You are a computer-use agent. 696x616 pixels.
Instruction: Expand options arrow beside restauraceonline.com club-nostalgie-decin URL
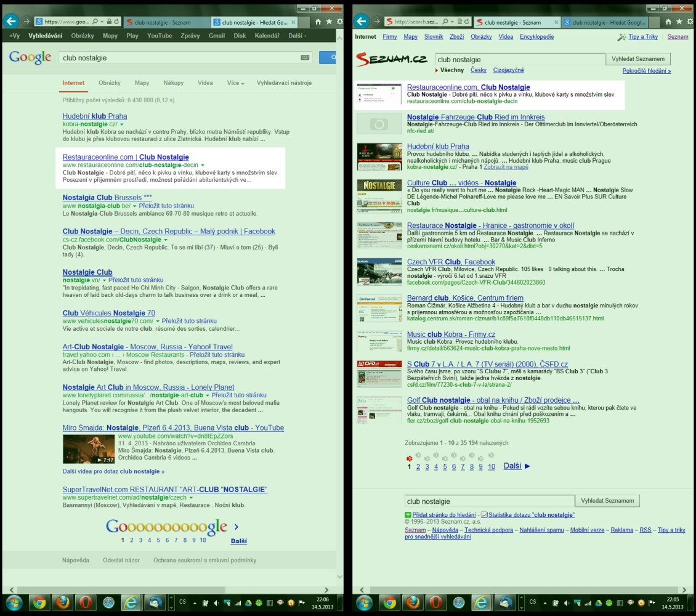tap(203, 165)
